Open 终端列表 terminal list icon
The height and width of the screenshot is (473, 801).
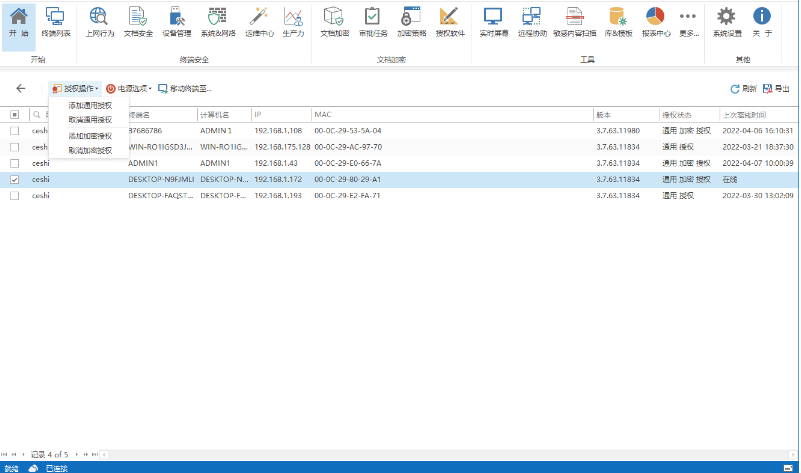point(56,21)
